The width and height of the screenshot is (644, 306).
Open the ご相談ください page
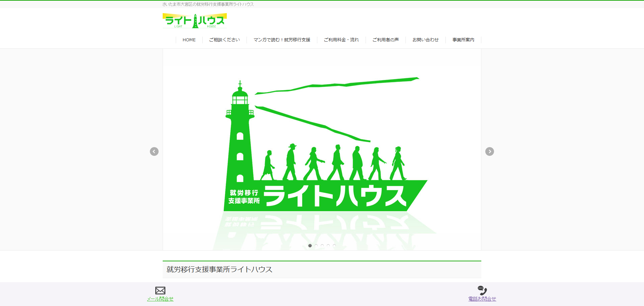pyautogui.click(x=224, y=40)
